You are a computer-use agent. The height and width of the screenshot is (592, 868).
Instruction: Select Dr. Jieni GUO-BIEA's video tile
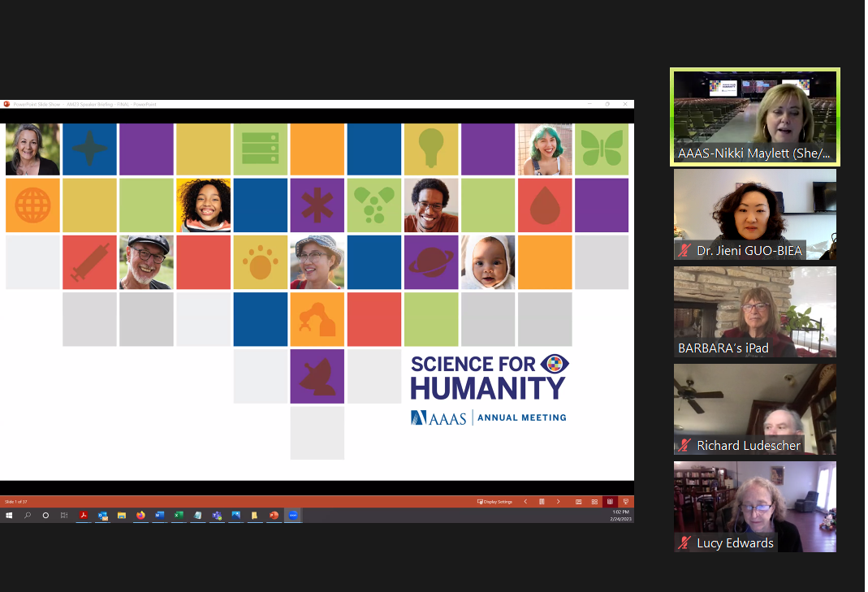click(x=754, y=214)
